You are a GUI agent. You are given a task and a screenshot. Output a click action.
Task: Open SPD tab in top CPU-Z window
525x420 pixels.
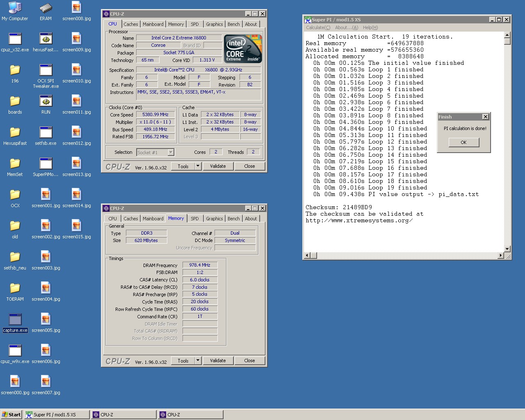[x=195, y=24]
